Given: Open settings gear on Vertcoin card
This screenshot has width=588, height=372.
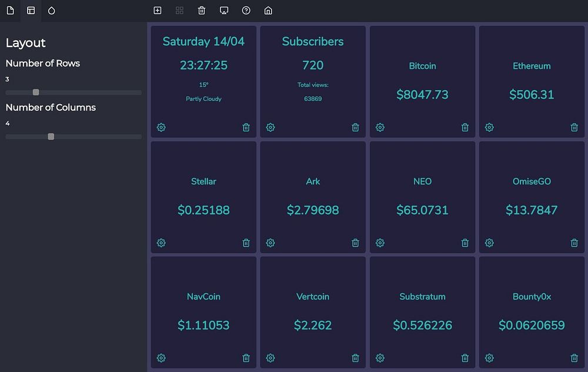Looking at the screenshot, I should [x=270, y=358].
